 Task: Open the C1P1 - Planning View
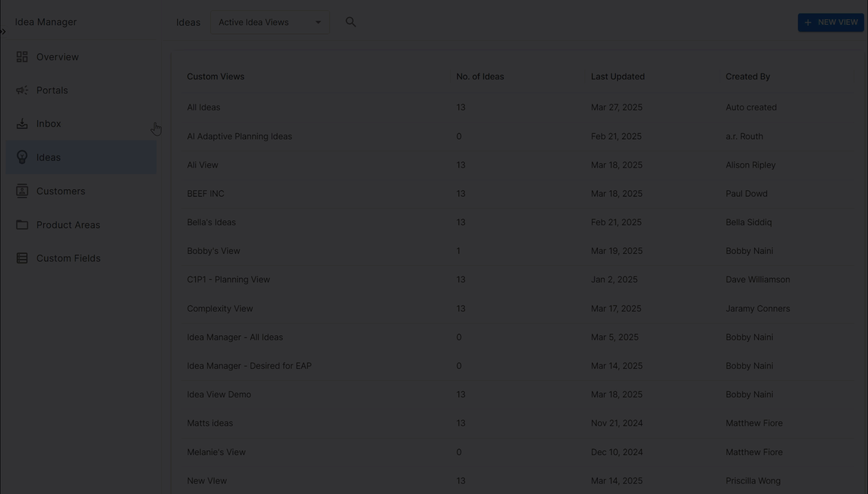(x=228, y=280)
